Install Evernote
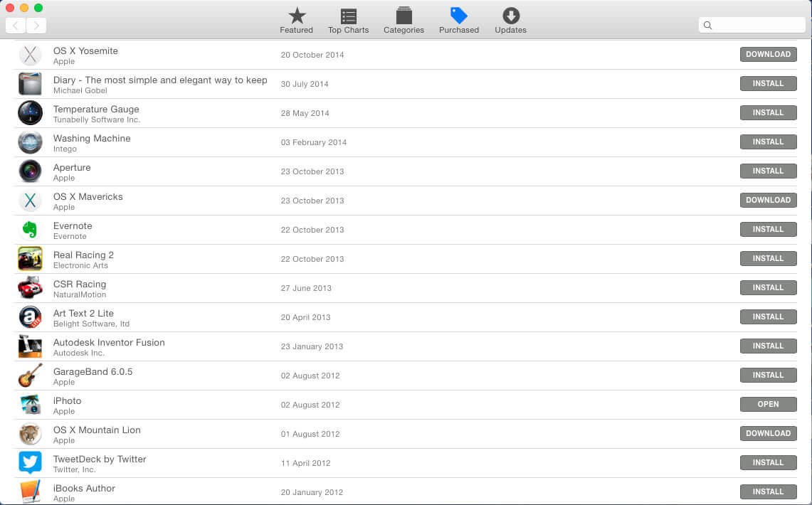 click(x=768, y=229)
